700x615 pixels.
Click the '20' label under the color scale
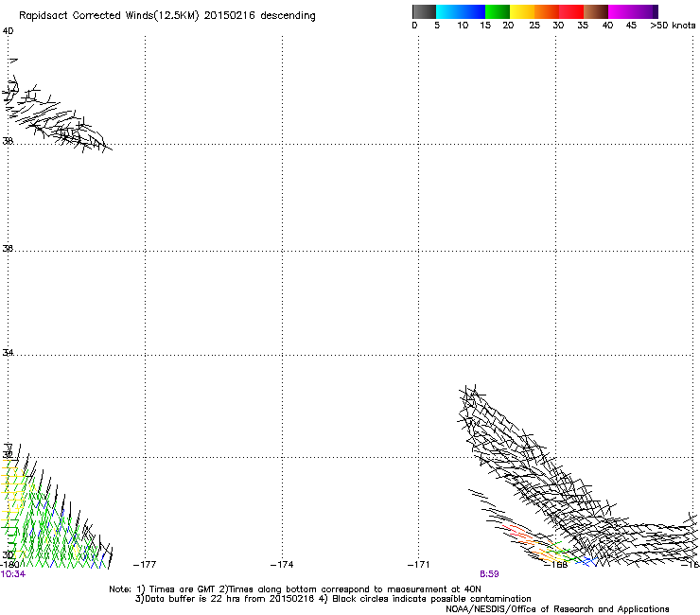tap(508, 26)
